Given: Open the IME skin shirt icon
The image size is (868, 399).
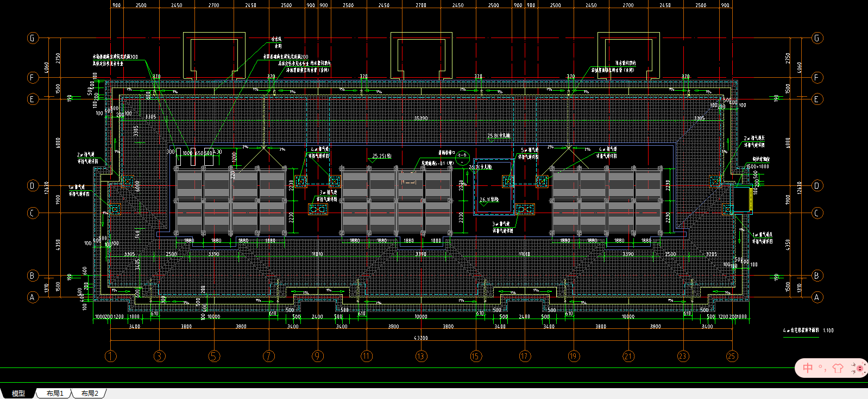Looking at the screenshot, I should pyautogui.click(x=838, y=369).
